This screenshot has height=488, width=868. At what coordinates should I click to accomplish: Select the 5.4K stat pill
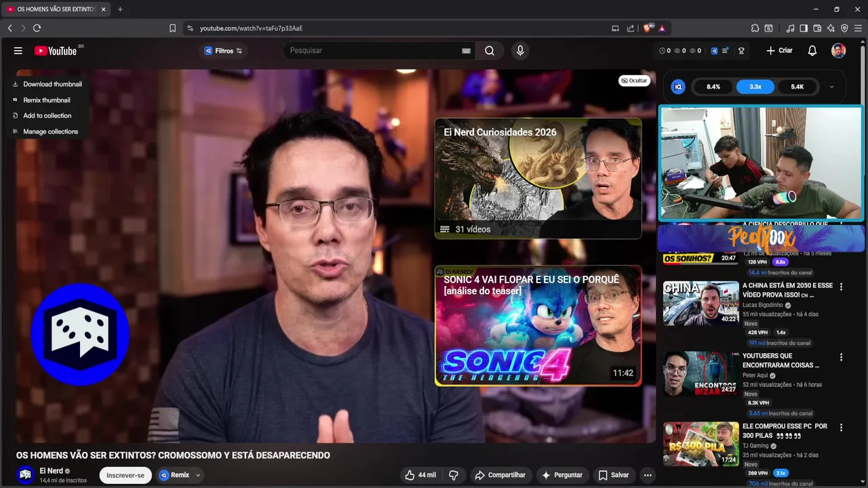click(797, 87)
